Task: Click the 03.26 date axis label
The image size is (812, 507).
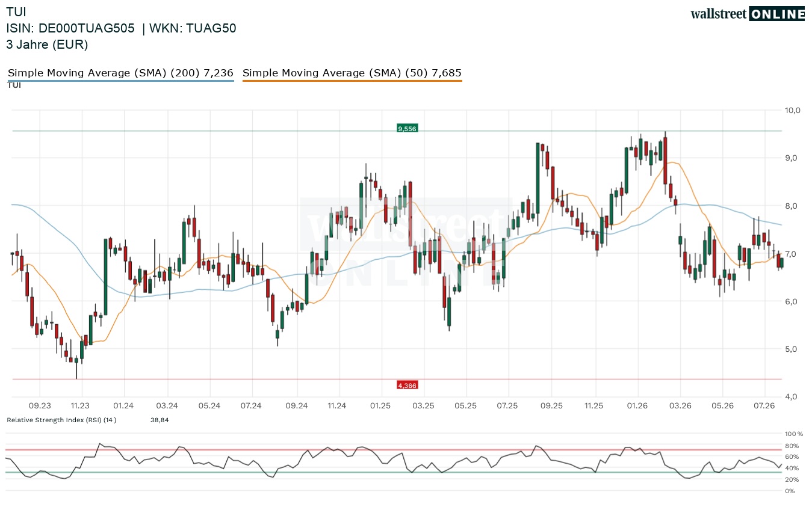Action: (680, 406)
